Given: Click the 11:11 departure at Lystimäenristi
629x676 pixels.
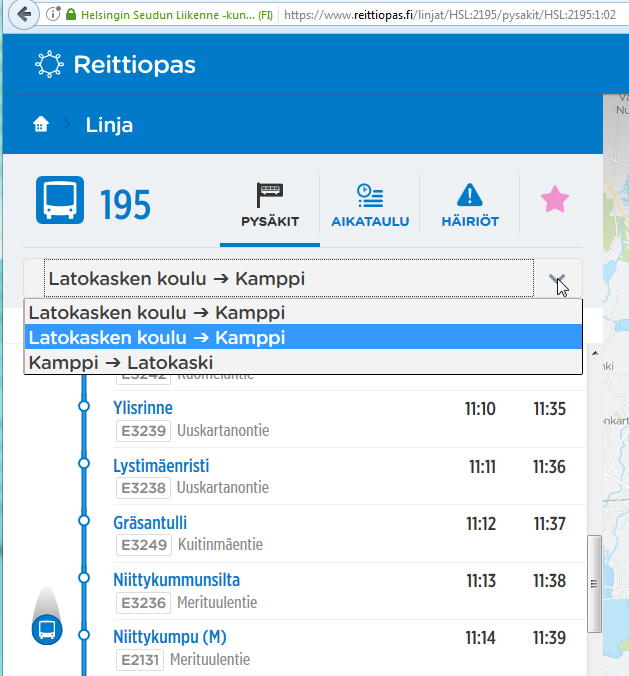Looking at the screenshot, I should 482,467.
